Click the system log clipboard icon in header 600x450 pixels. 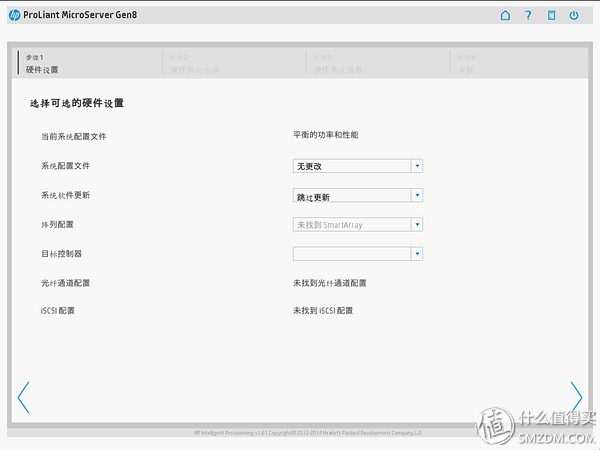[551, 15]
